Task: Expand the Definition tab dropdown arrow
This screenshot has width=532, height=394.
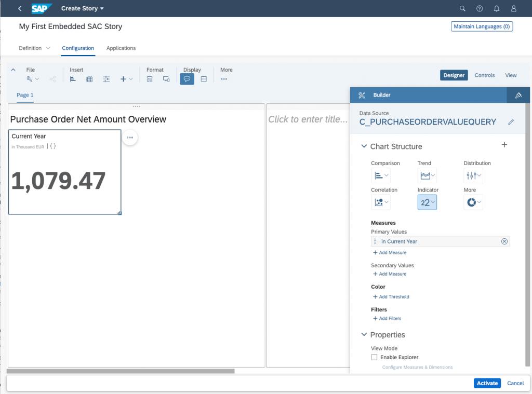Action: [48, 48]
